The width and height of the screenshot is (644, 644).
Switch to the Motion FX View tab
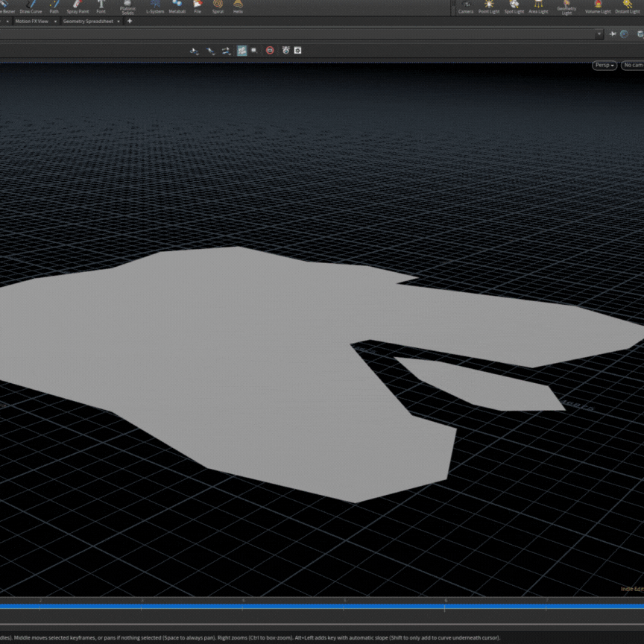(x=31, y=22)
